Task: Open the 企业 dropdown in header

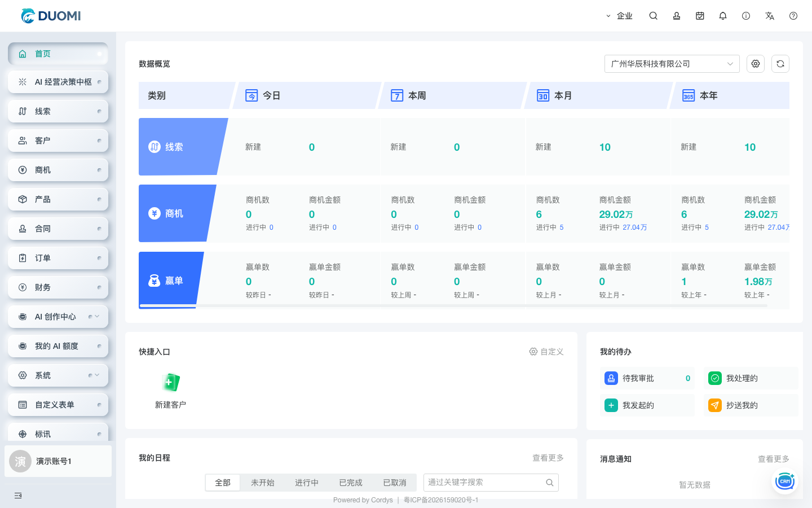Action: 619,16
